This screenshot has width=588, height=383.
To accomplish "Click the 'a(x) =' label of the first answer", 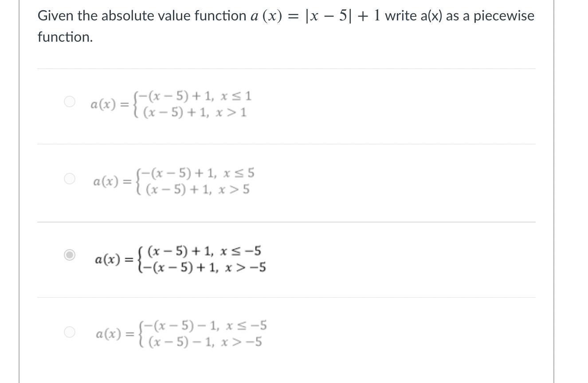I will click(110, 105).
